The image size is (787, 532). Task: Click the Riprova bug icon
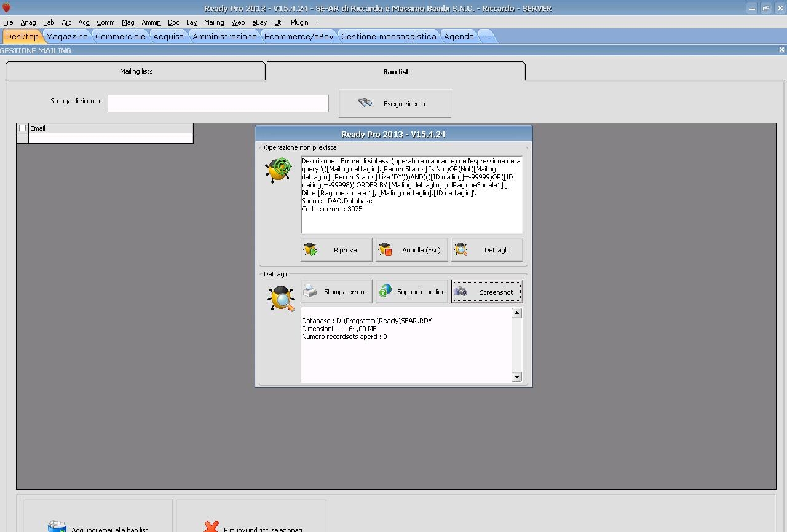310,250
